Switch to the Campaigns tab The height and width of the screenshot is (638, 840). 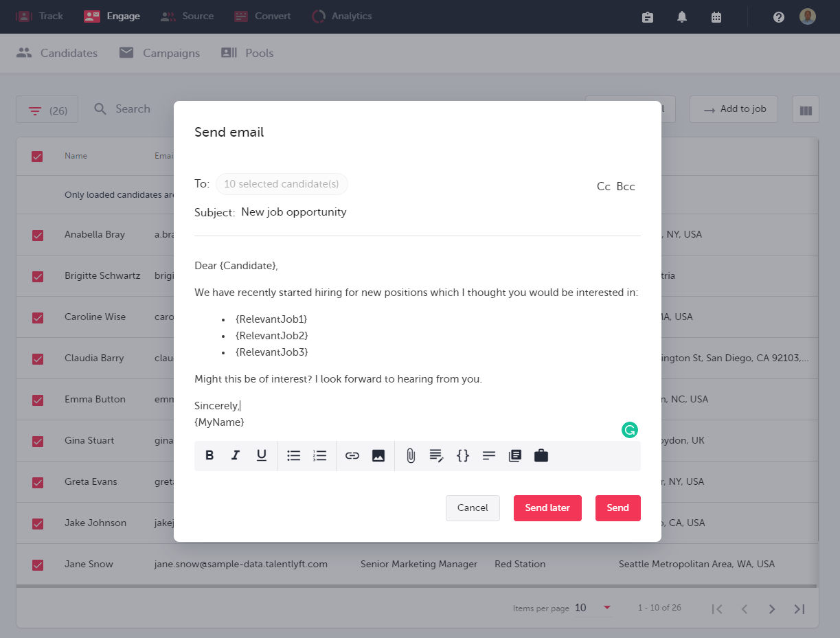point(159,53)
